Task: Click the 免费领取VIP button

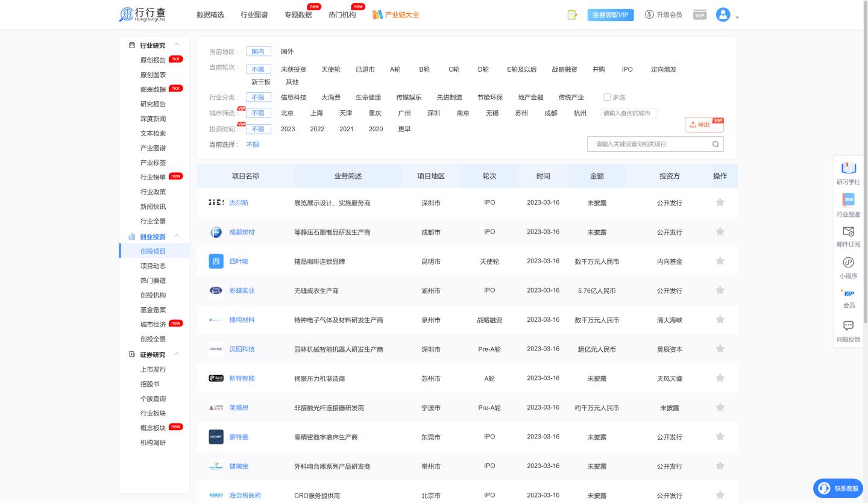Action: point(611,14)
